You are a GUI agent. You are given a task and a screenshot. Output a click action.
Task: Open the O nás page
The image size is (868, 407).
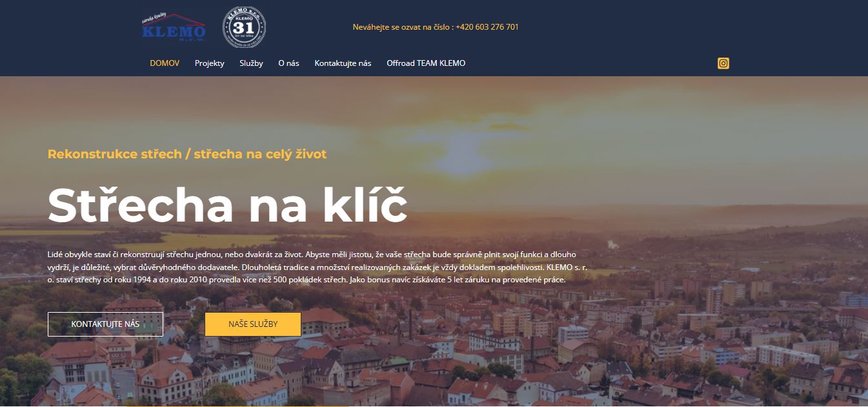point(288,63)
